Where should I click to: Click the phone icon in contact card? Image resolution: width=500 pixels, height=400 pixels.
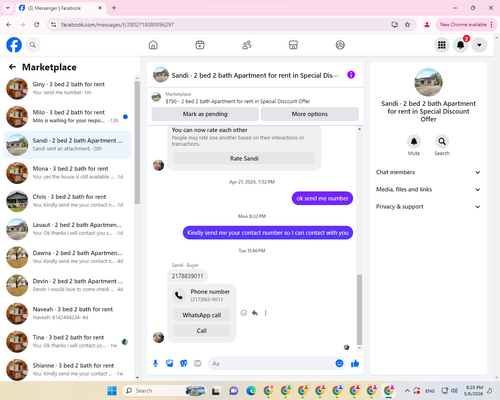pyautogui.click(x=179, y=295)
